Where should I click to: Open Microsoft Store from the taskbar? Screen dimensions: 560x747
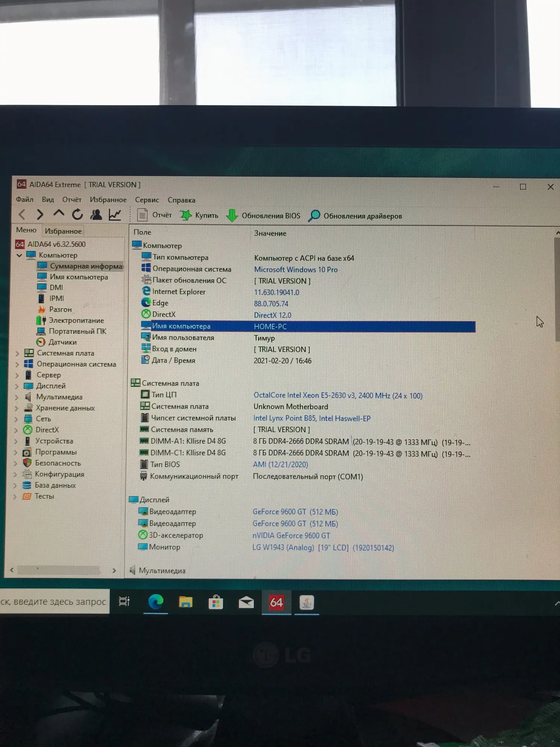(x=216, y=602)
